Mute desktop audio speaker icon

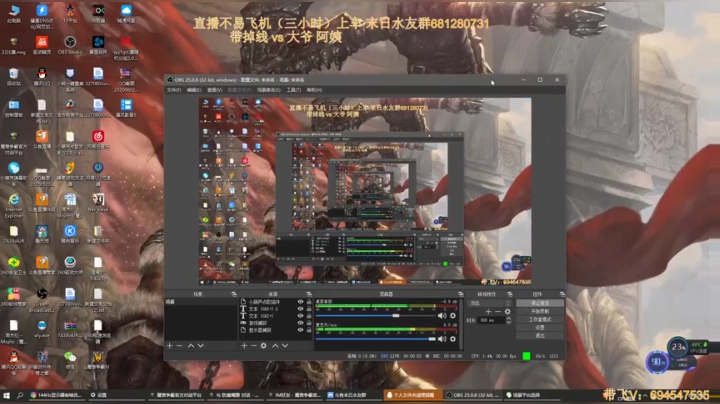point(442,316)
